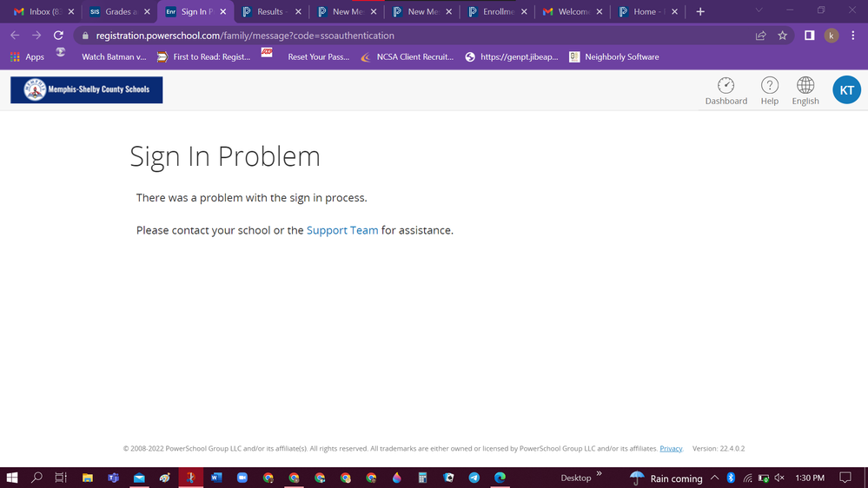The image size is (868, 488).
Task: Open the Dashboard icon in header
Action: pos(726,90)
